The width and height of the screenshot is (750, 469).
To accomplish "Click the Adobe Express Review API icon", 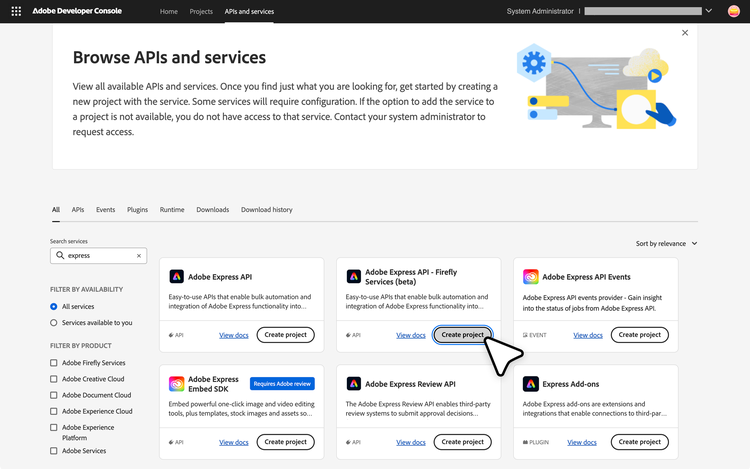I will 353,383.
